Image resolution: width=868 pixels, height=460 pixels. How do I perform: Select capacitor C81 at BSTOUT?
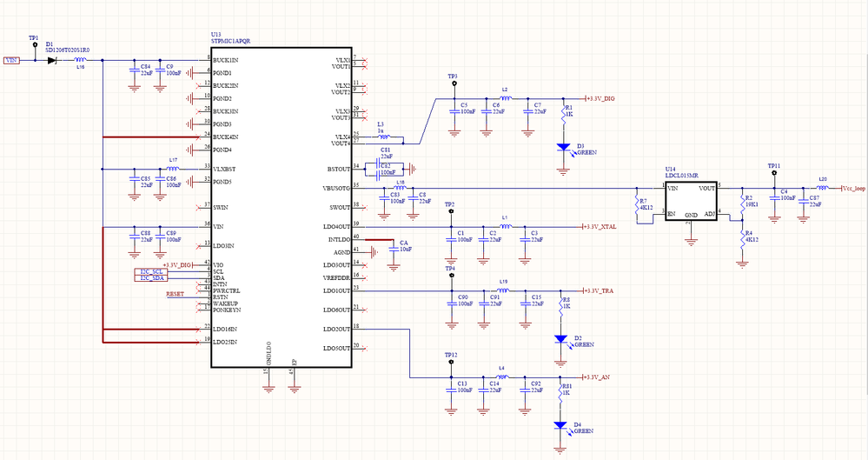coord(378,164)
